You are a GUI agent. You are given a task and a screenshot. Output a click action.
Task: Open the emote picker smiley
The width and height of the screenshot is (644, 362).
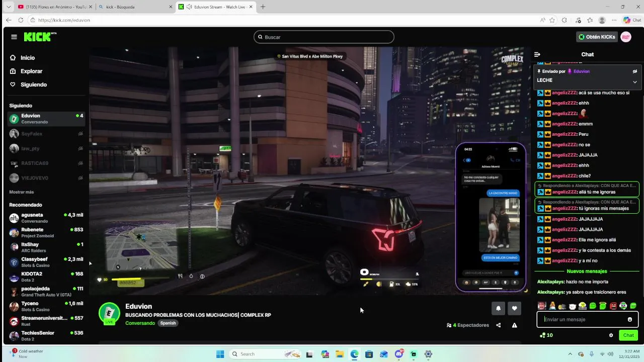click(x=630, y=319)
